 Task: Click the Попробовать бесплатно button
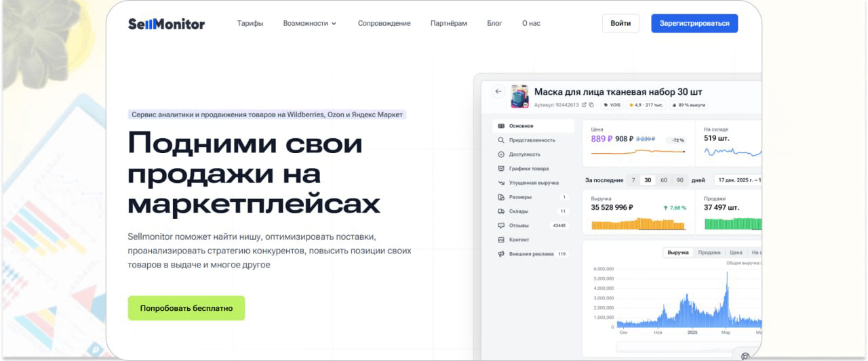186,308
